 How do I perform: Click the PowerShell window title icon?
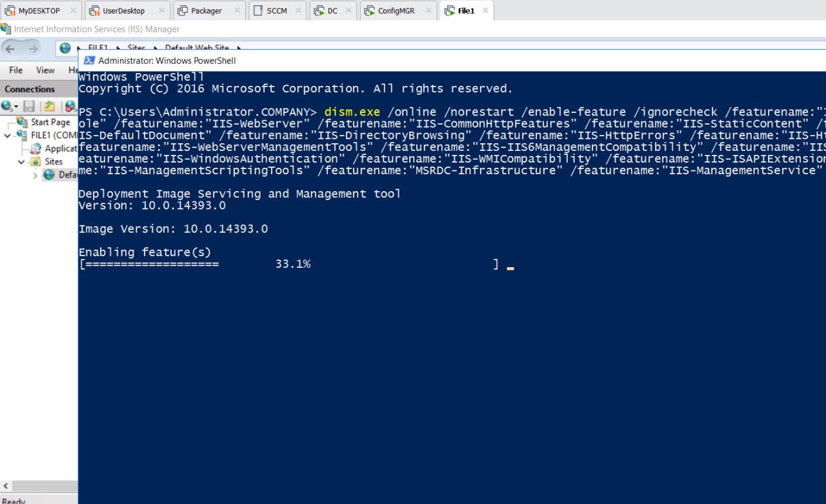click(x=89, y=61)
